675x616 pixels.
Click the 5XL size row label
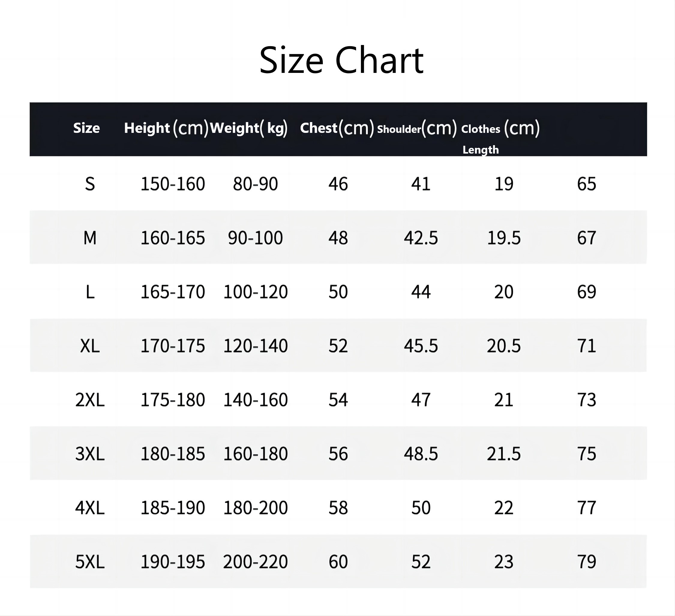[90, 561]
